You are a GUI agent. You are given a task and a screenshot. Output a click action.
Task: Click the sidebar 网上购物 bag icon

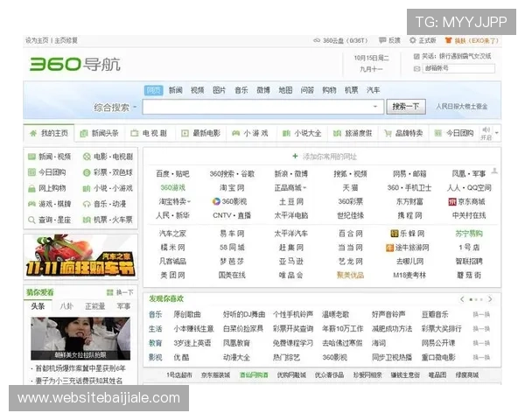pos(31,189)
